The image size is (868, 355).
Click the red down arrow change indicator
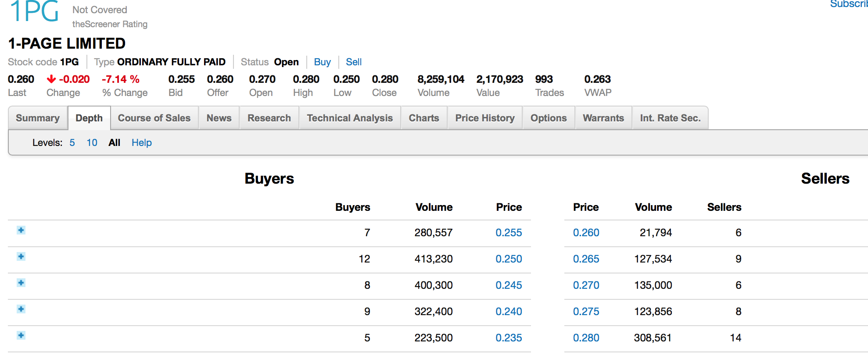pyautogui.click(x=51, y=79)
